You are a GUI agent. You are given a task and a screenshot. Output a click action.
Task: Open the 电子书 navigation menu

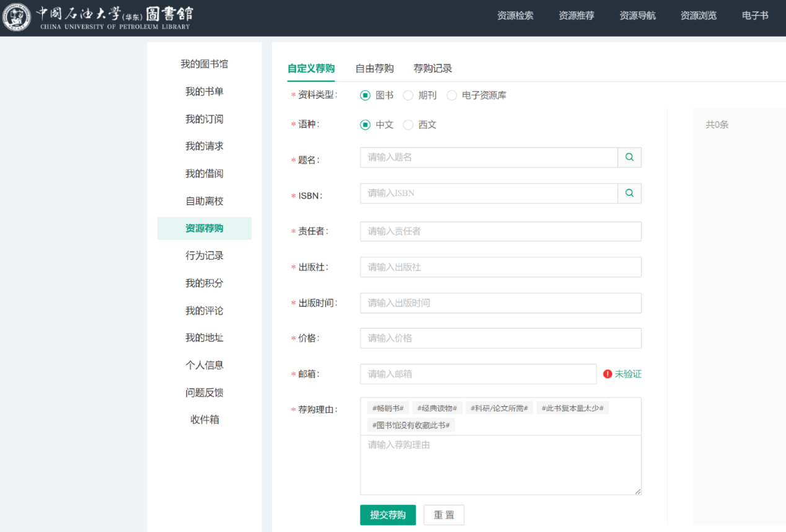click(754, 16)
